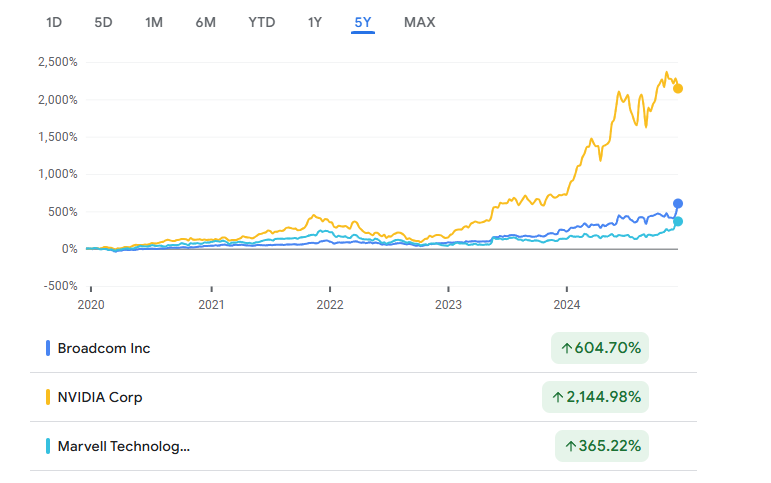The width and height of the screenshot is (771, 483).
Task: Click Marvell's teal color marker
Action: click(x=48, y=446)
